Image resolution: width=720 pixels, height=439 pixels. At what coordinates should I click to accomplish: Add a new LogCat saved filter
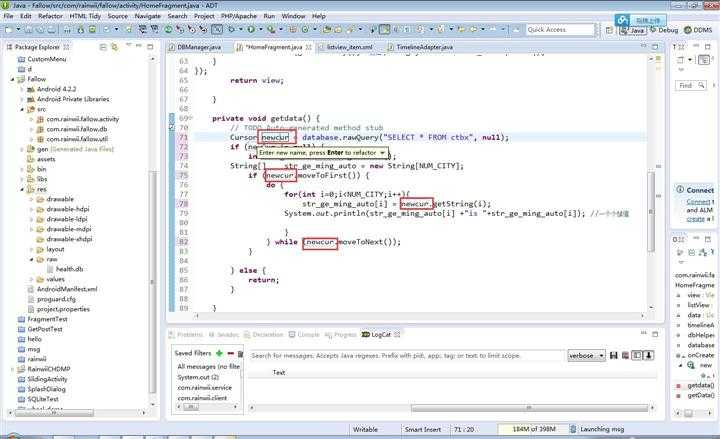point(219,353)
